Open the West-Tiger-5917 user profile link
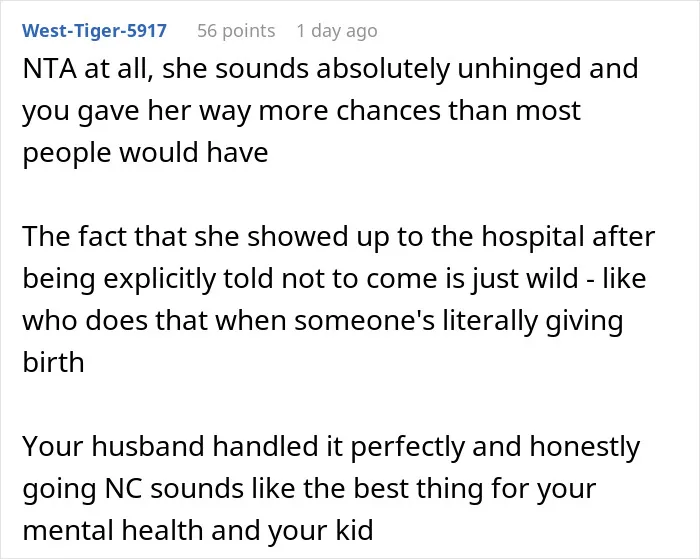The image size is (700, 559). pos(94,31)
